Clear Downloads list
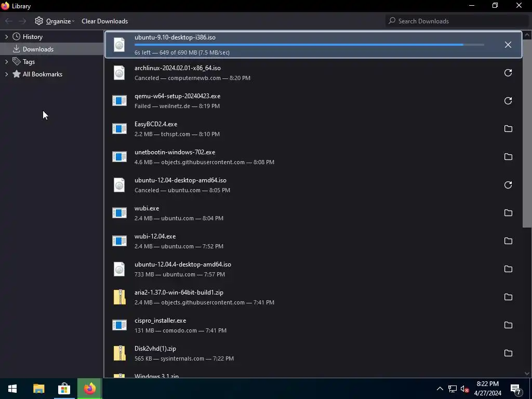Screen dimensions: 532x399 click(x=104, y=21)
